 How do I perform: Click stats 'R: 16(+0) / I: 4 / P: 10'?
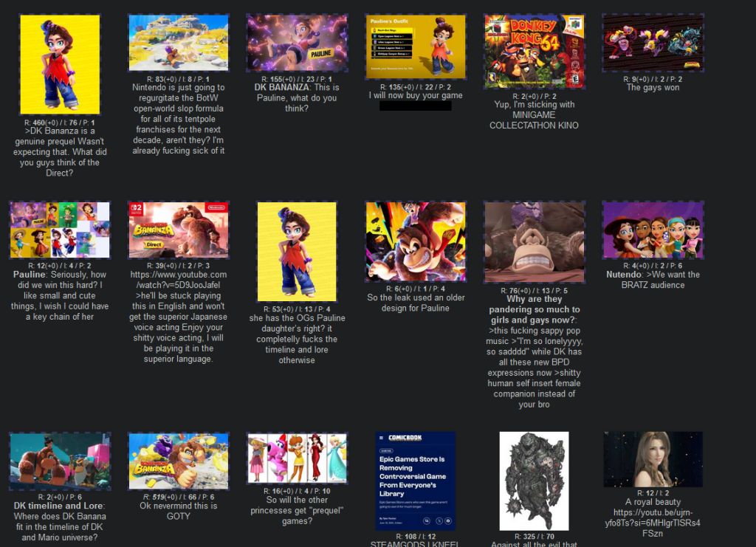point(297,492)
